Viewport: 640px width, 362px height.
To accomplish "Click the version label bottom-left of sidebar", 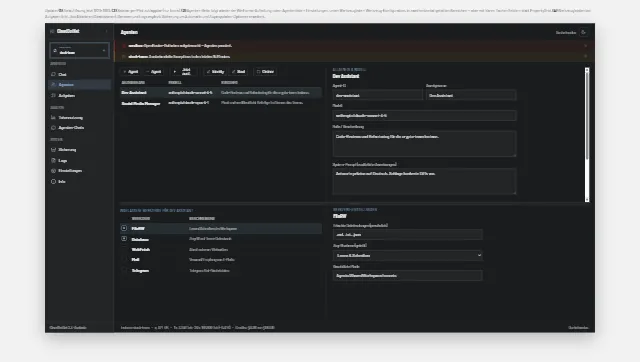I will tap(68, 327).
